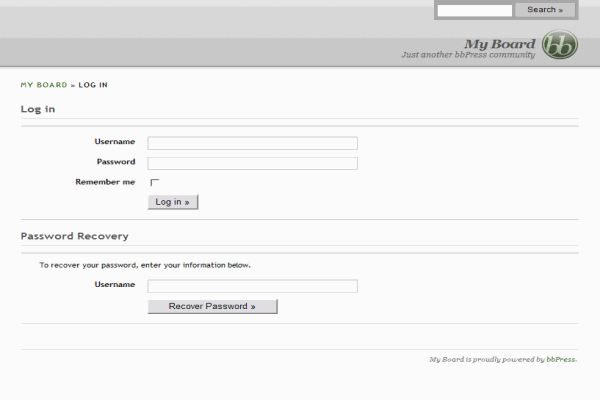The width and height of the screenshot is (600, 400).
Task: Focus the login Username field
Action: point(252,143)
